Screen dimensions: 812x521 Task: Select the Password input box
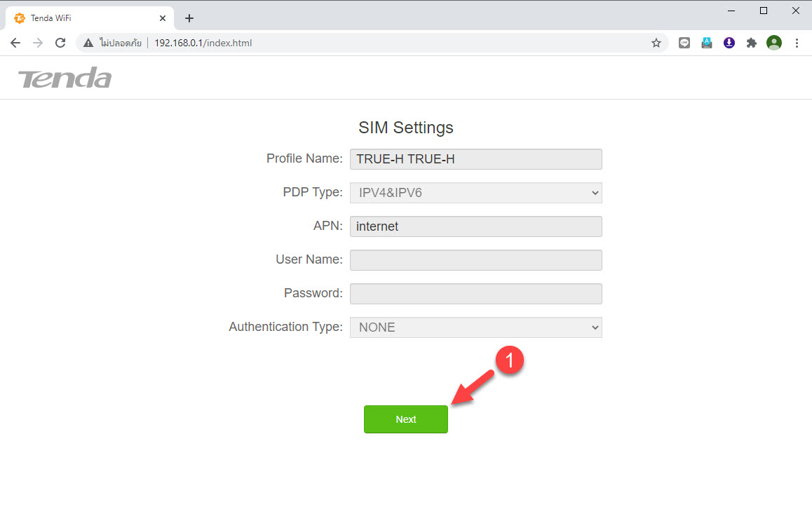tap(475, 294)
